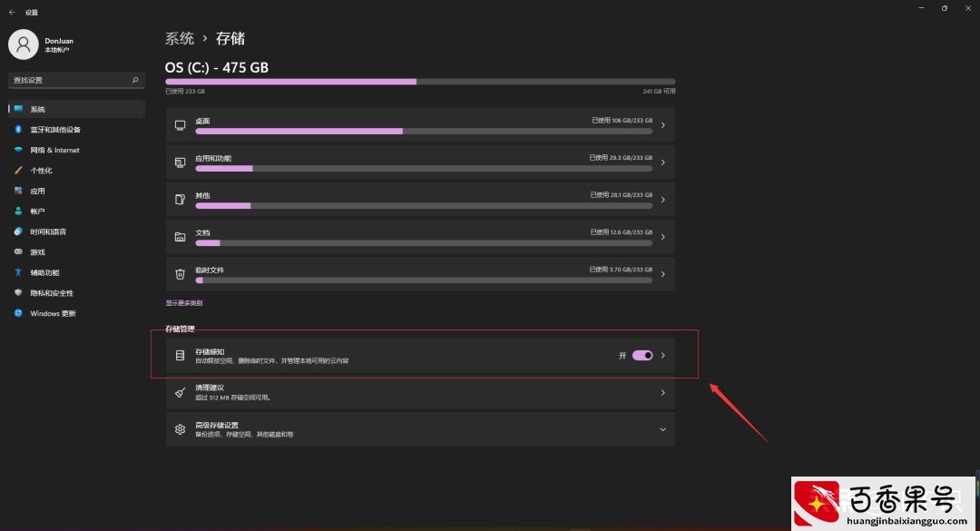Click 显示更多类别 link
Screen dimensions: 980x531
coord(183,302)
